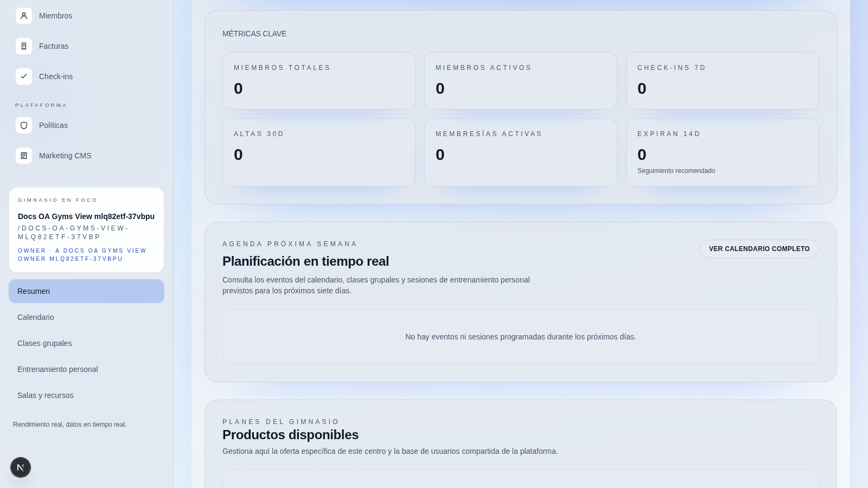Navigate to Salas y recursos
Image resolution: width=868 pixels, height=488 pixels.
click(46, 395)
